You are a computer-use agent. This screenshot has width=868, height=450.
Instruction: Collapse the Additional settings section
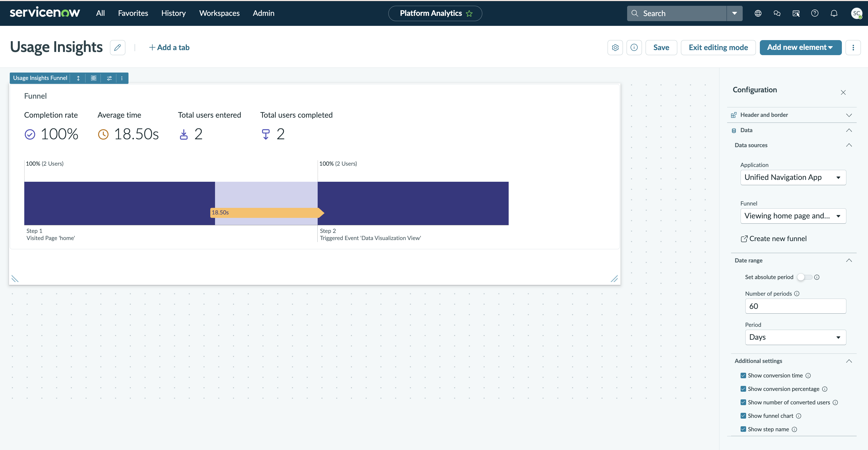[x=794, y=361]
